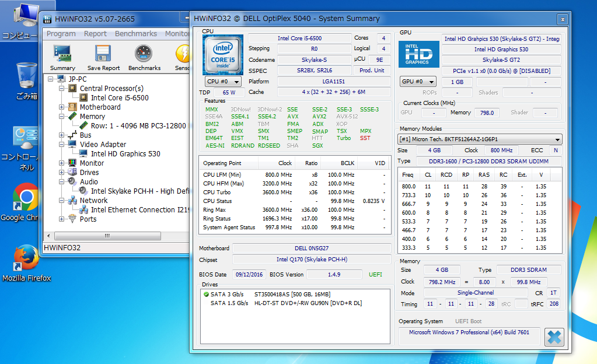Select Intel HD Graphics 530 tree item
597x364 pixels.
coord(125,154)
